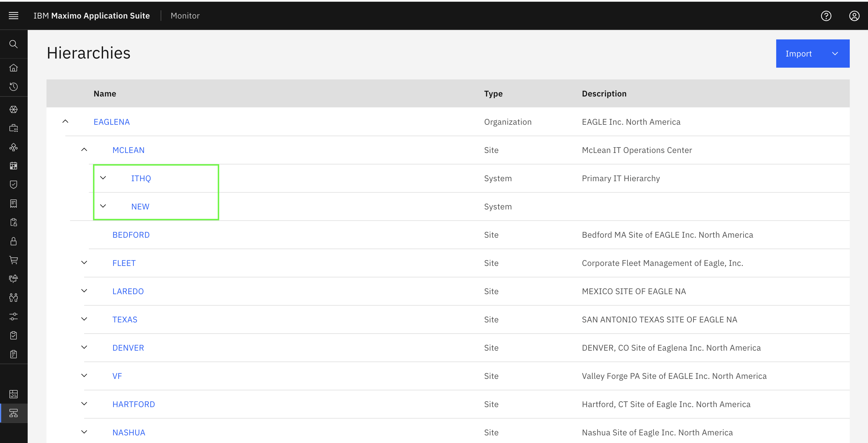Click the shopping cart sidebar icon
The height and width of the screenshot is (443, 868).
coord(14,260)
